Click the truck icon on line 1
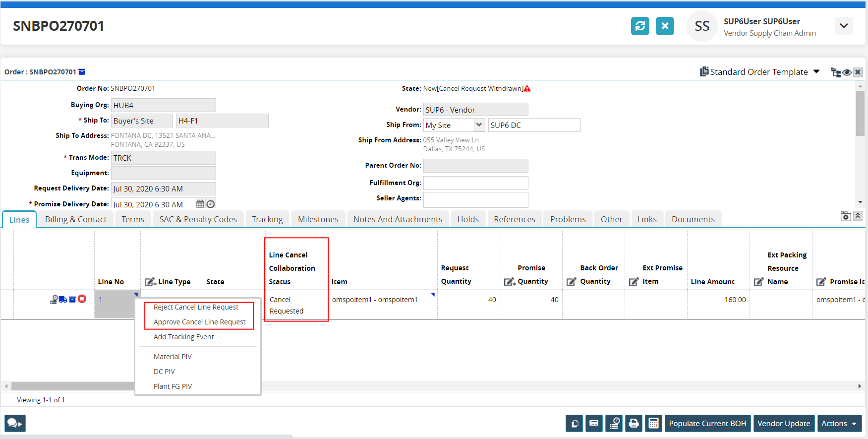868x439 pixels. click(x=63, y=299)
